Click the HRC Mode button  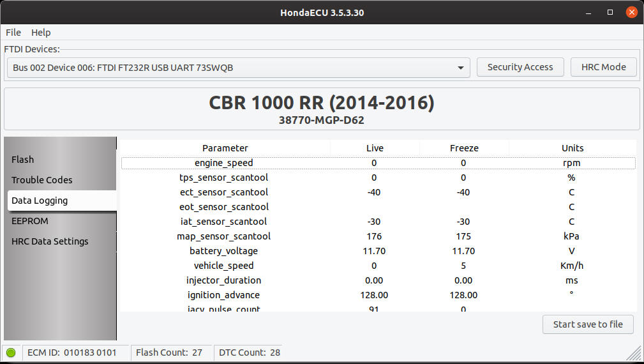coord(603,67)
